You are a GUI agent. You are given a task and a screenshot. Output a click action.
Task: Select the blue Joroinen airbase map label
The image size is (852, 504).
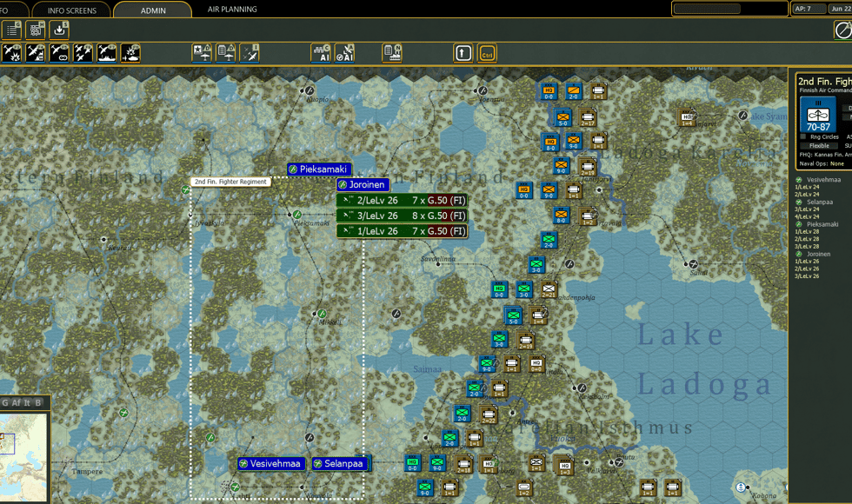coord(363,184)
